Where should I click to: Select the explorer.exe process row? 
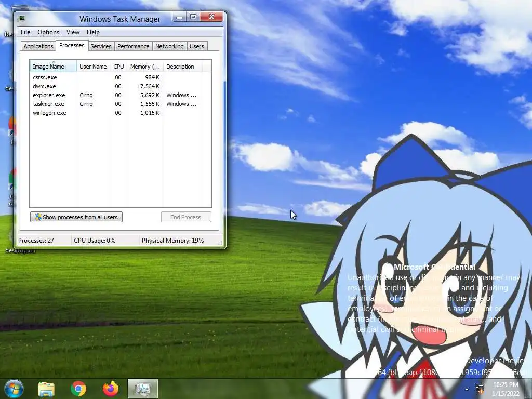[121, 95]
